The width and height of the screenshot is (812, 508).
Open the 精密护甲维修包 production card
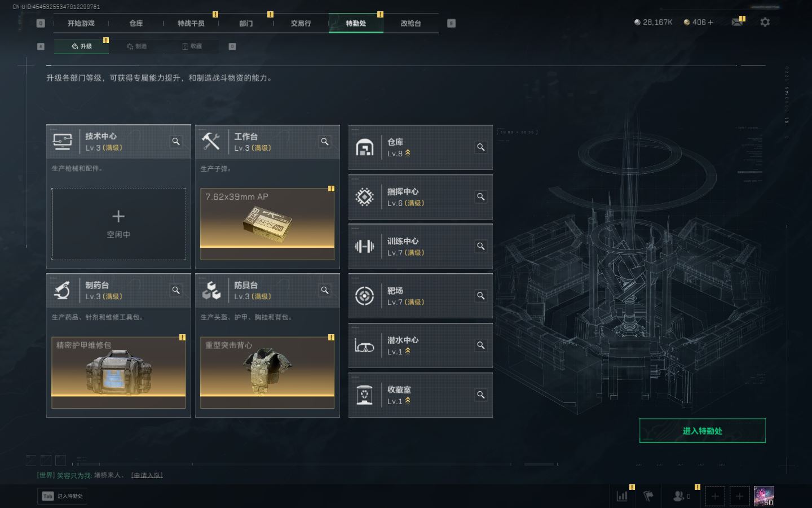point(118,373)
